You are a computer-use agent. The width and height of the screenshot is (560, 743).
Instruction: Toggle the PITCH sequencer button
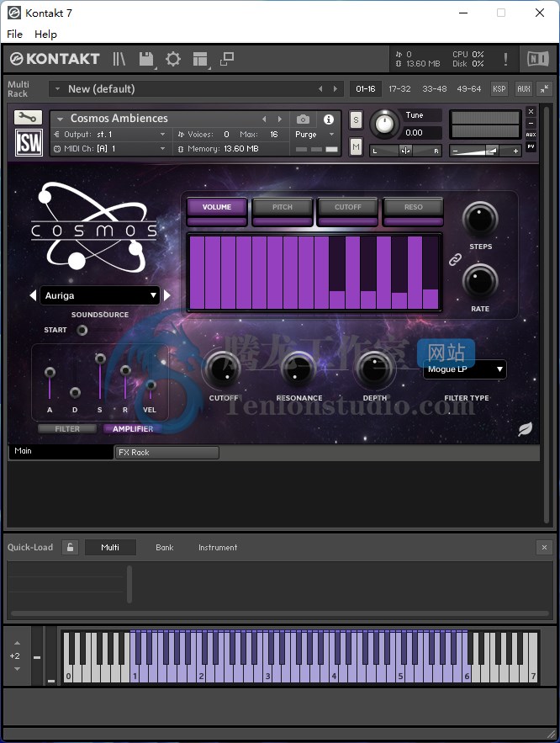coord(283,207)
